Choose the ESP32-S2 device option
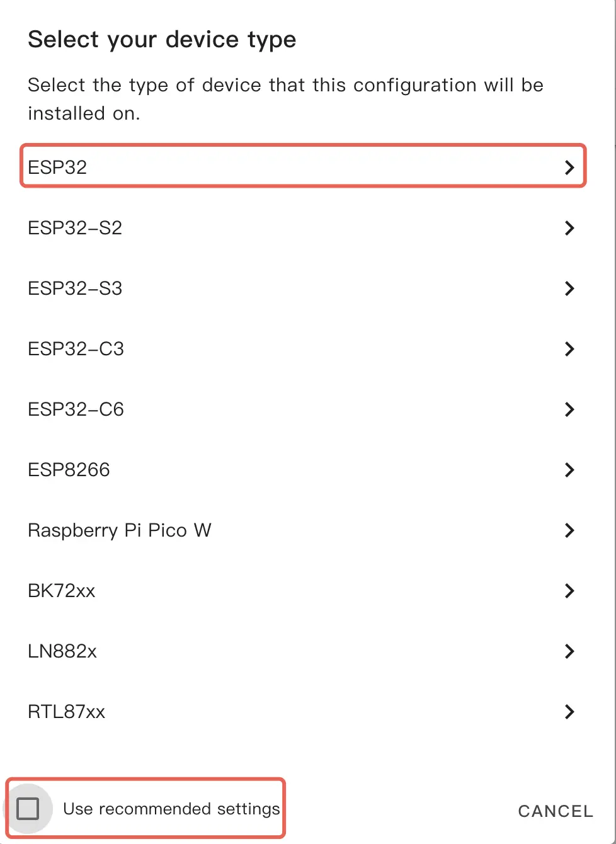 point(76,228)
